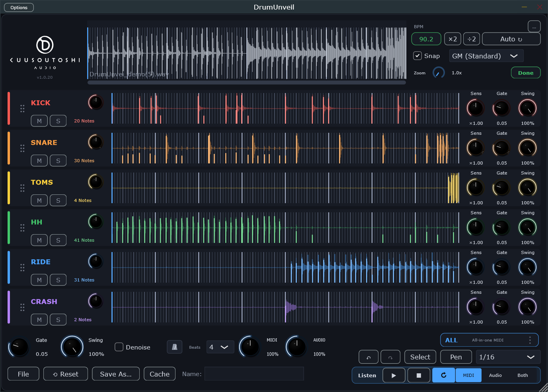Solo the CRASH track
This screenshot has height=392, width=548.
tap(58, 320)
